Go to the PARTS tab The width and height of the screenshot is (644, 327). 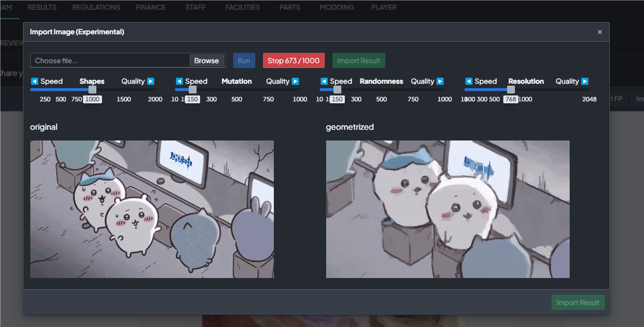tap(290, 7)
